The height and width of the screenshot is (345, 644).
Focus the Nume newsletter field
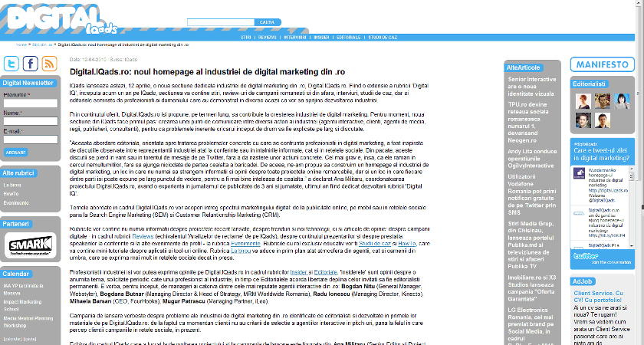pos(31,121)
